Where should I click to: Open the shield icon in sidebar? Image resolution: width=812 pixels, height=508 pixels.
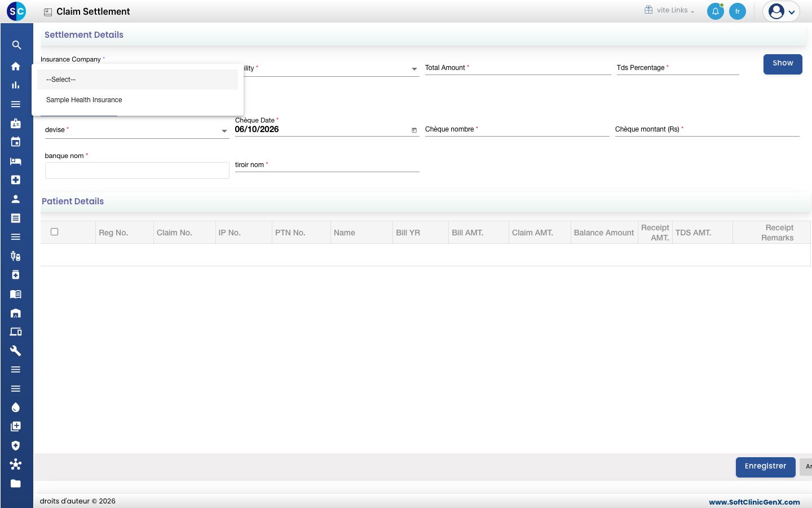pos(16,445)
